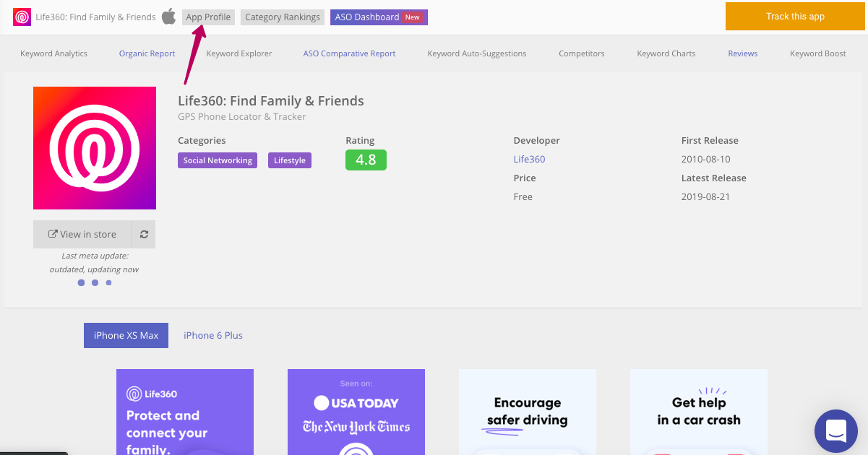
Task: Open the Category Rankings tab
Action: (x=283, y=17)
